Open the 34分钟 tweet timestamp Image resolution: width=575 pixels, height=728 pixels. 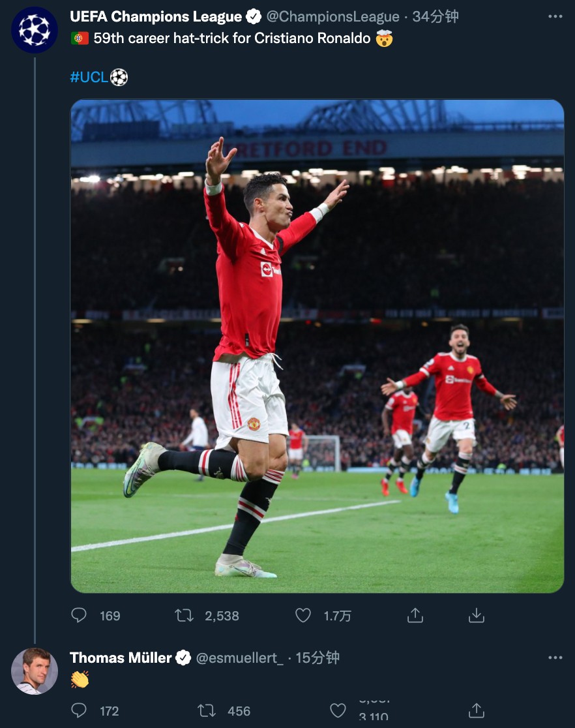[435, 17]
